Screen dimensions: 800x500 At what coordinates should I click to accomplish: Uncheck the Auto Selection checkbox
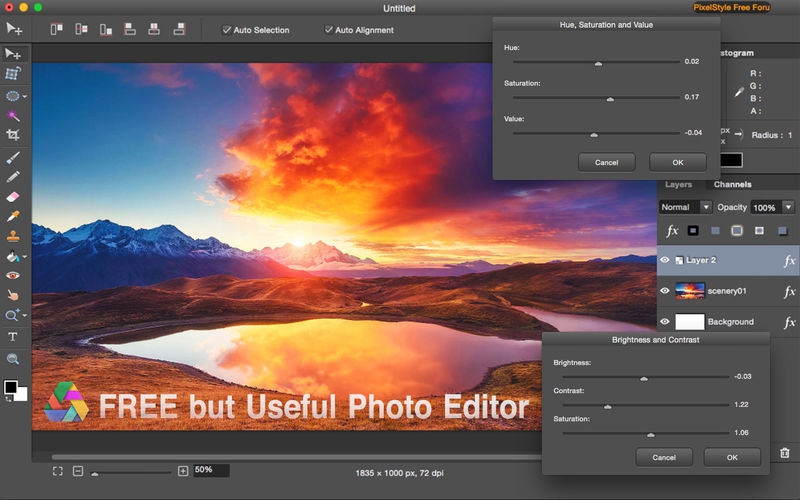click(x=226, y=30)
